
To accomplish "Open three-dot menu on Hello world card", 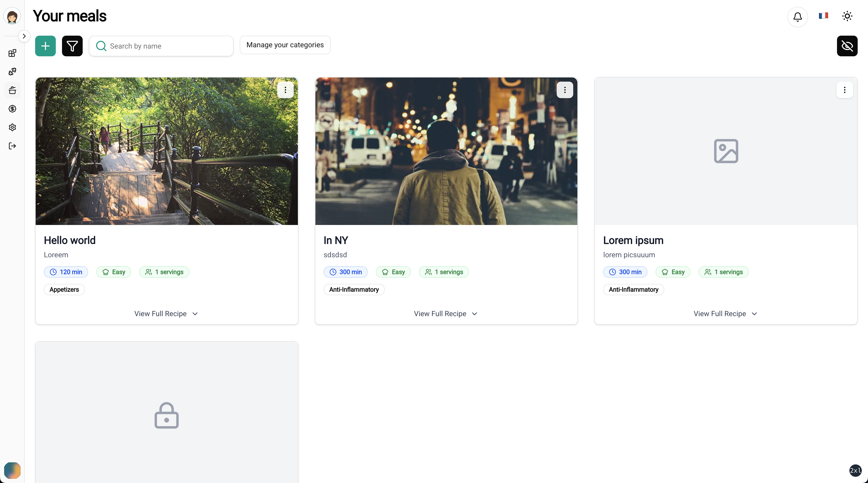I will pyautogui.click(x=285, y=90).
